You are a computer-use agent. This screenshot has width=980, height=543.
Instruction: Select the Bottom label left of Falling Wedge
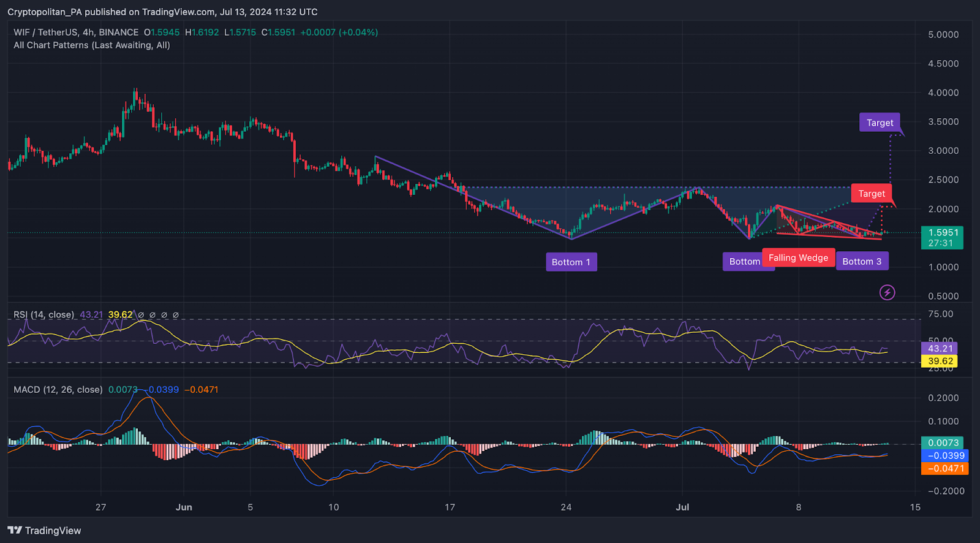click(743, 262)
